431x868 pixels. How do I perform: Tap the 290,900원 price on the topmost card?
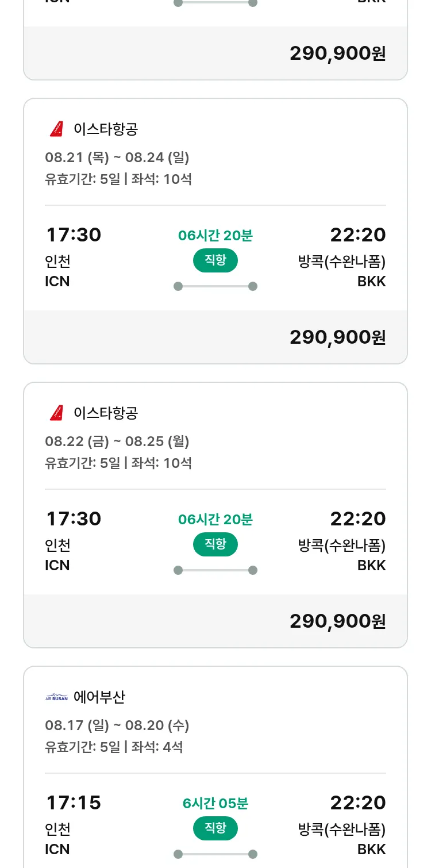point(337,53)
